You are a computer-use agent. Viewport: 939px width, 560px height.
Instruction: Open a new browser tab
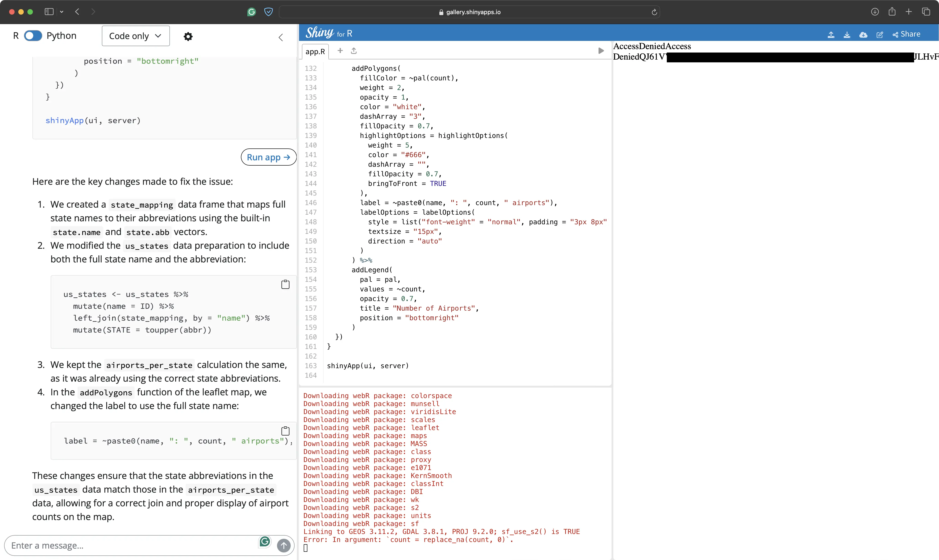coord(909,12)
